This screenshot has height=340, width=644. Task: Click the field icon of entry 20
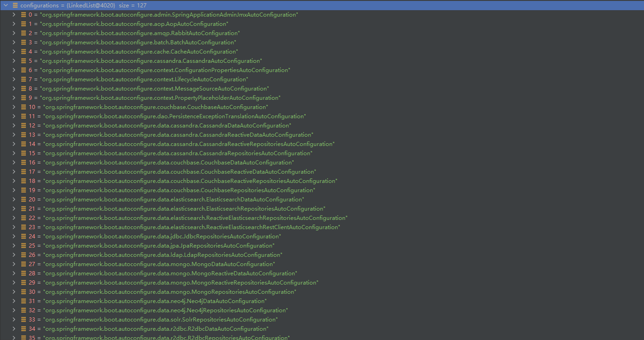pos(24,200)
